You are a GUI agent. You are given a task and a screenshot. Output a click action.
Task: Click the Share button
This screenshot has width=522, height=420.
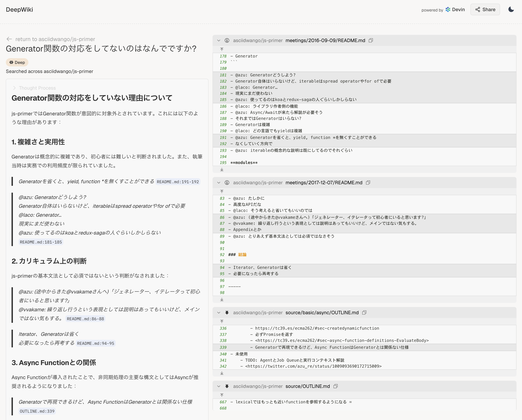[485, 9]
